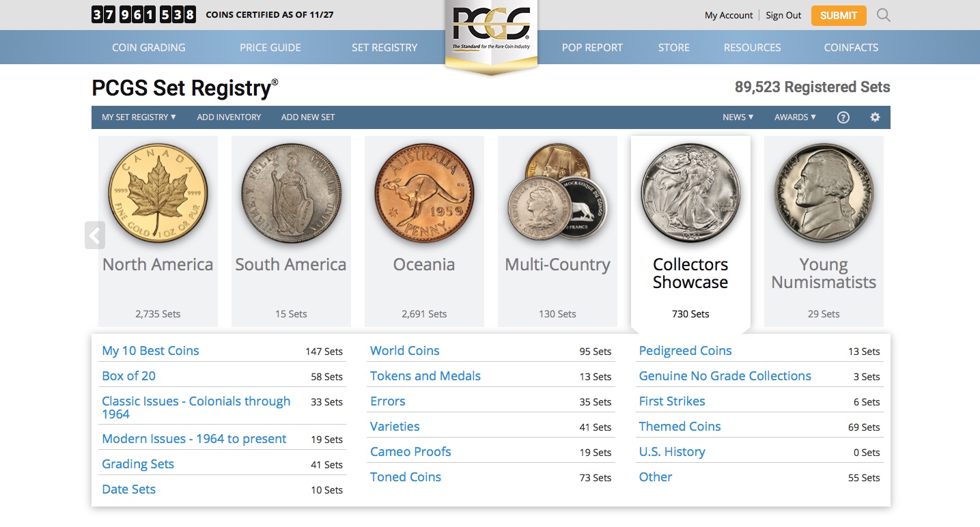This screenshot has width=980, height=527.
Task: Click the PCGS Set Registry heading
Action: click(x=185, y=88)
